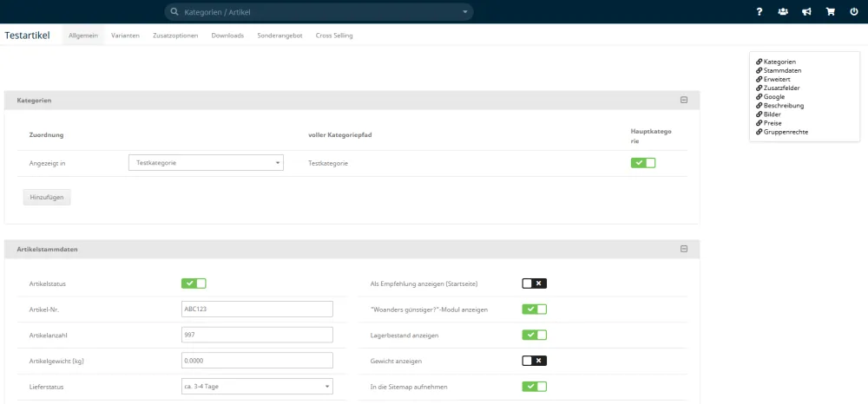Enable Gewicht anzeigen switch
Image resolution: width=868 pixels, height=404 pixels.
coord(534,361)
